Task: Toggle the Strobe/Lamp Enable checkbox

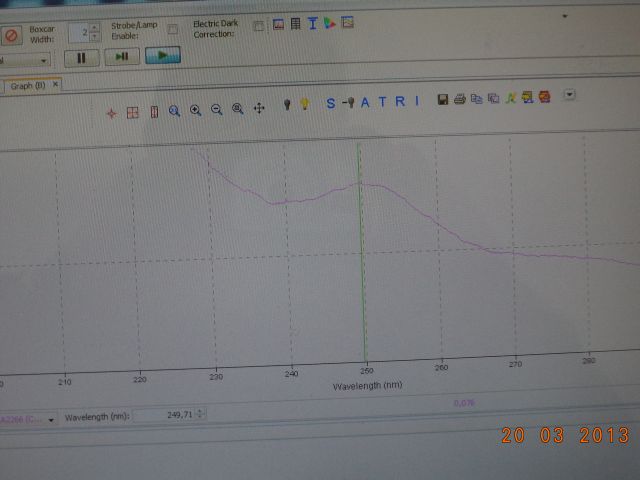Action: pos(173,29)
